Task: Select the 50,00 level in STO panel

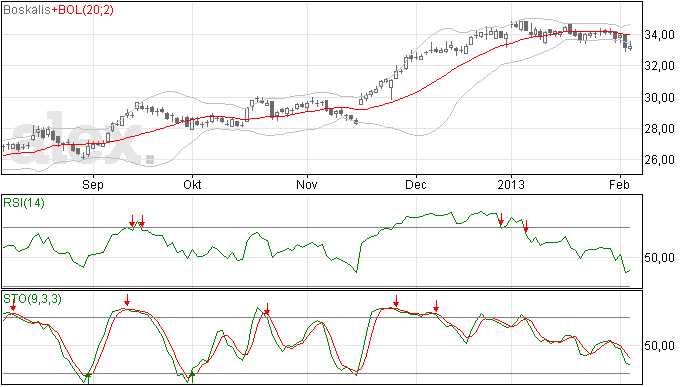Action: 659,346
